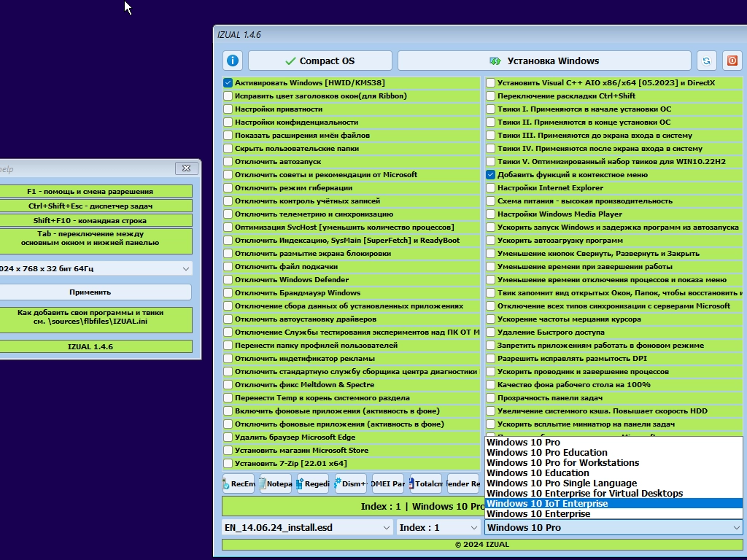Click the IZUAL 1.4.6 window title bar

pyautogui.click(x=480, y=35)
